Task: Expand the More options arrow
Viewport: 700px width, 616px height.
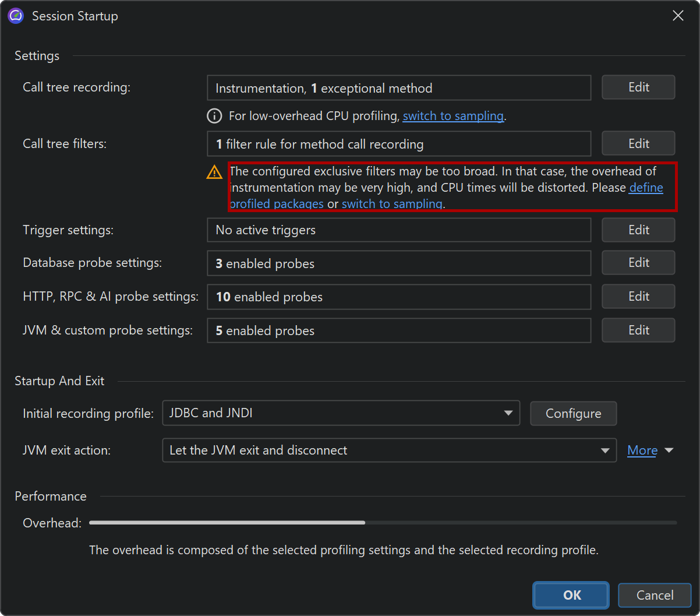Action: pos(669,450)
